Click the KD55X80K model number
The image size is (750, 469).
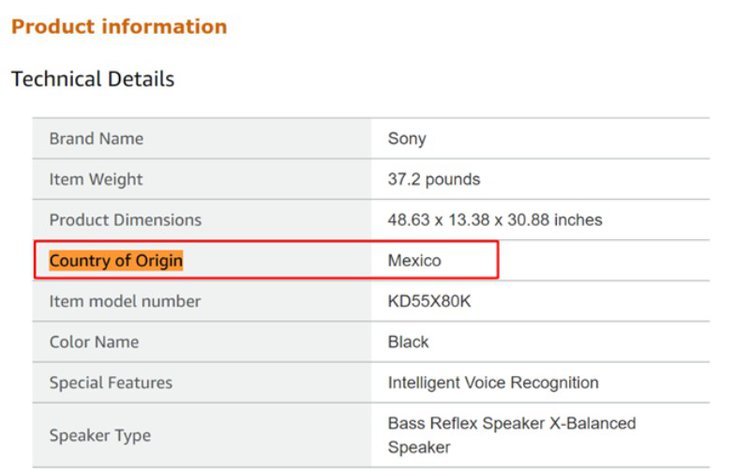point(429,301)
